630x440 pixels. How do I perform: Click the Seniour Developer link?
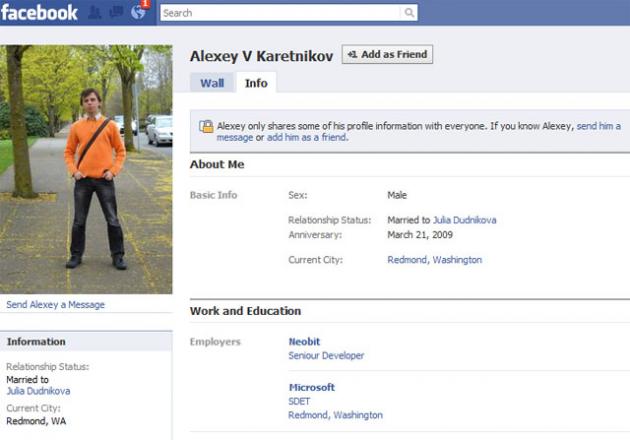[x=326, y=356]
